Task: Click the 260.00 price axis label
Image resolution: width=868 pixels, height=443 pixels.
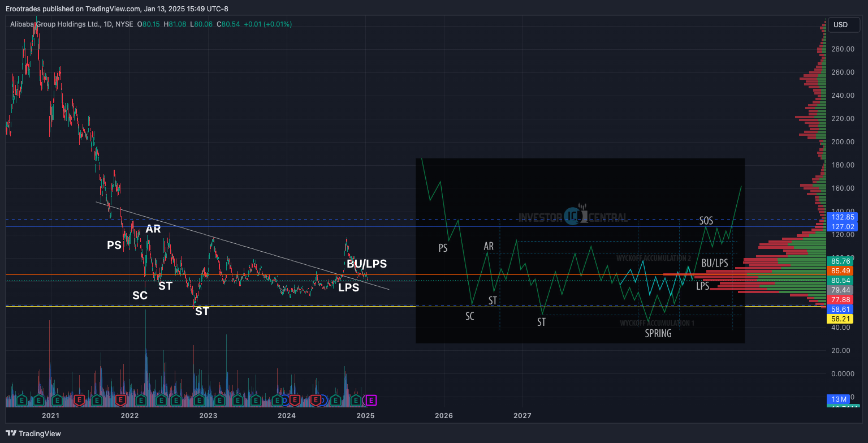Action: 843,72
